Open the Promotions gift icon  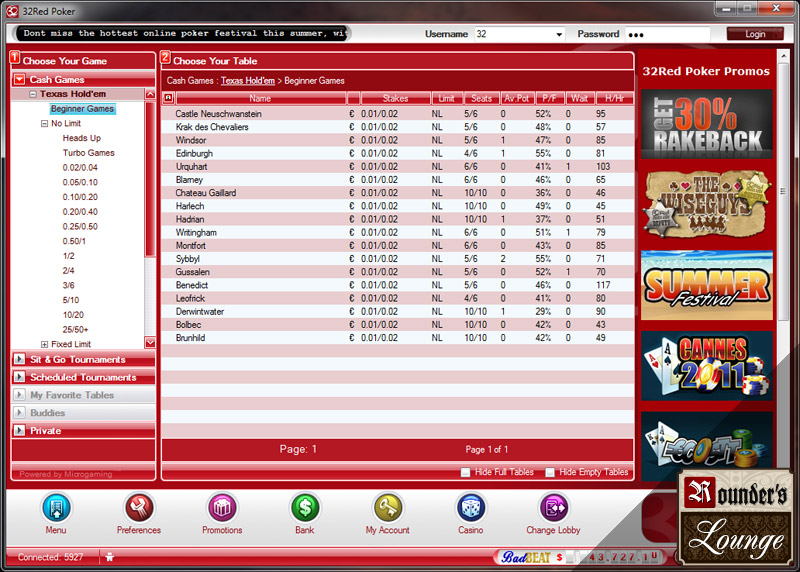tap(222, 508)
